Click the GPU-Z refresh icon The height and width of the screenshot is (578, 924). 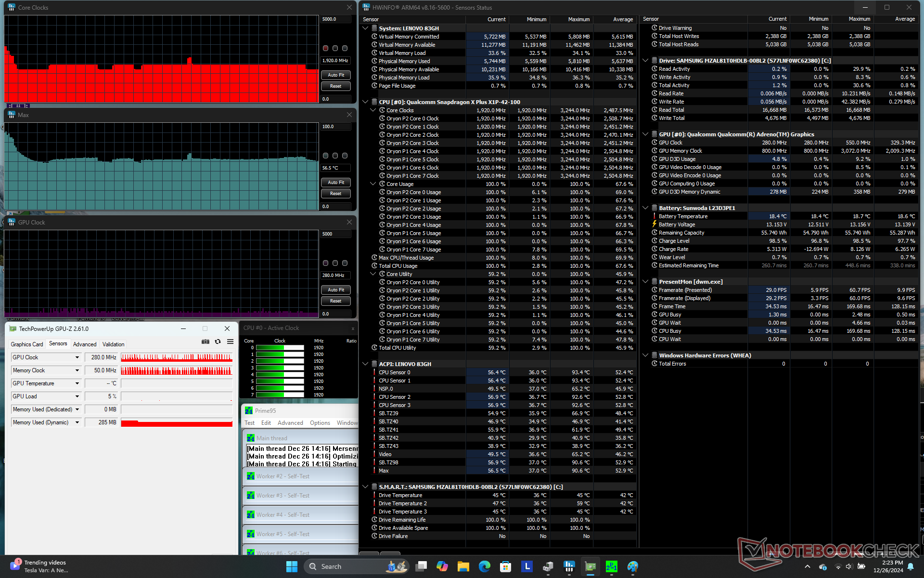tap(218, 342)
